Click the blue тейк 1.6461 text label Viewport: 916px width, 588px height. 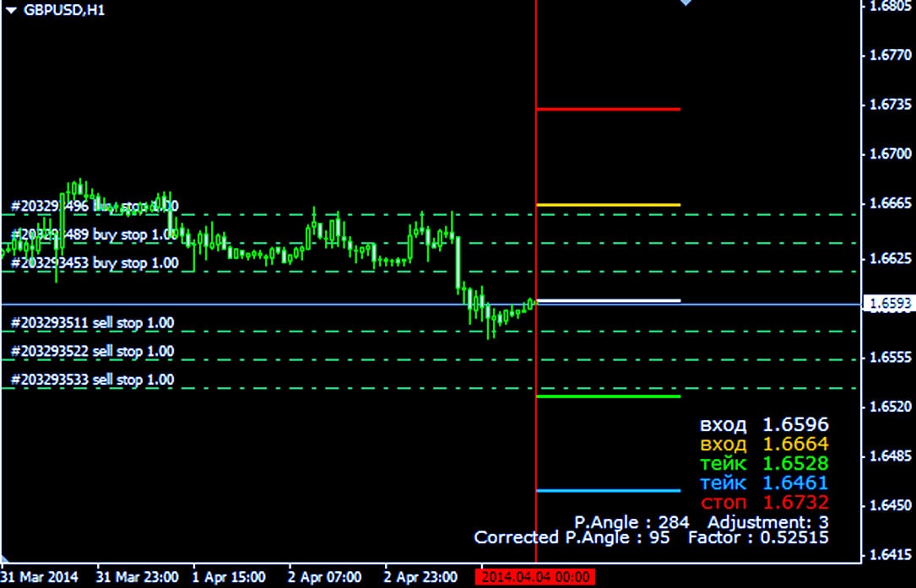click(764, 483)
